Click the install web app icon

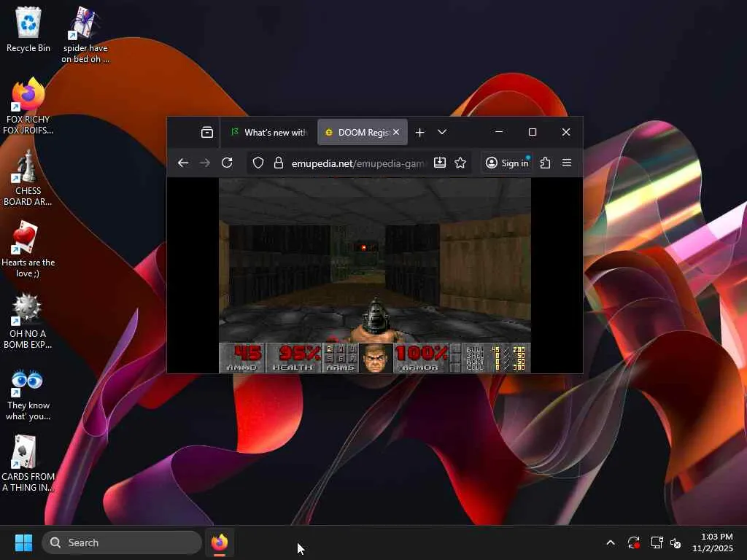coord(440,163)
